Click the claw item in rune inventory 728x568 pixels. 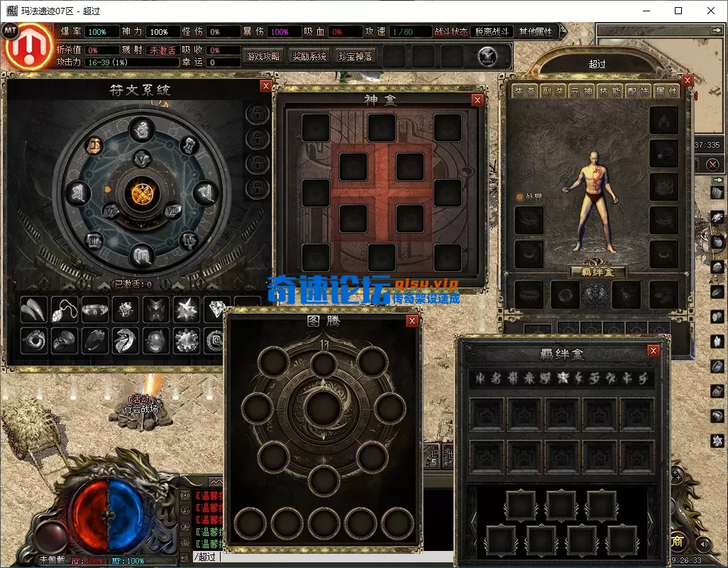34,310
